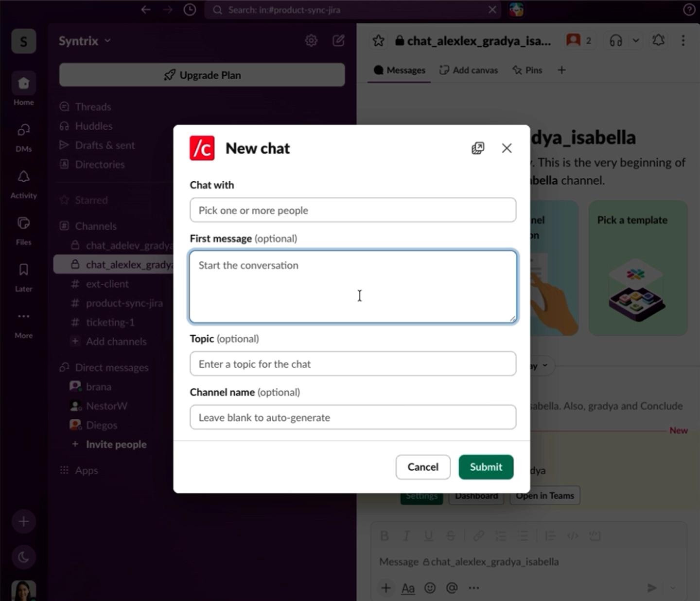Click Open in Teams button
Image resolution: width=700 pixels, height=601 pixels.
545,496
